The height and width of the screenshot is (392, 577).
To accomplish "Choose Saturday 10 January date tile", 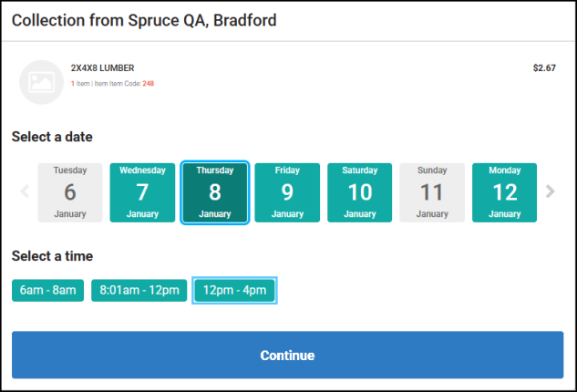I will [x=360, y=192].
